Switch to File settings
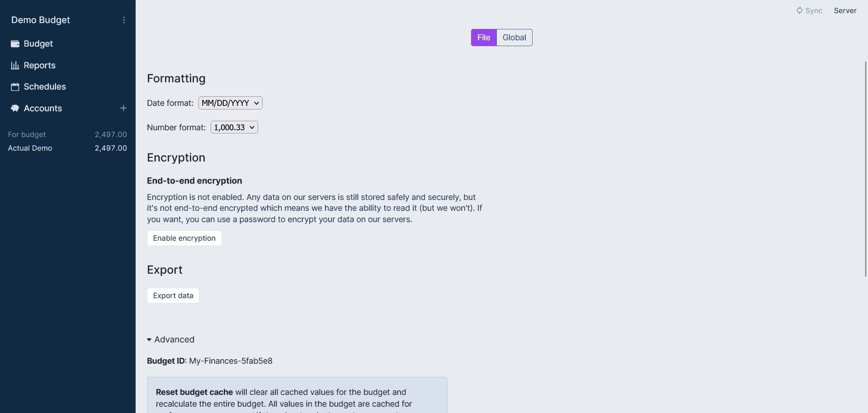This screenshot has width=868, height=413. click(x=483, y=38)
